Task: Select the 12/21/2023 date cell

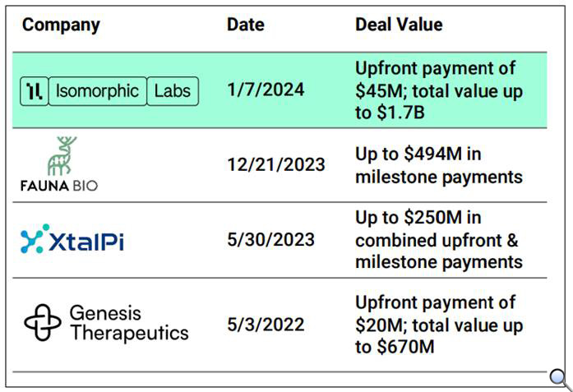Action: tap(276, 164)
